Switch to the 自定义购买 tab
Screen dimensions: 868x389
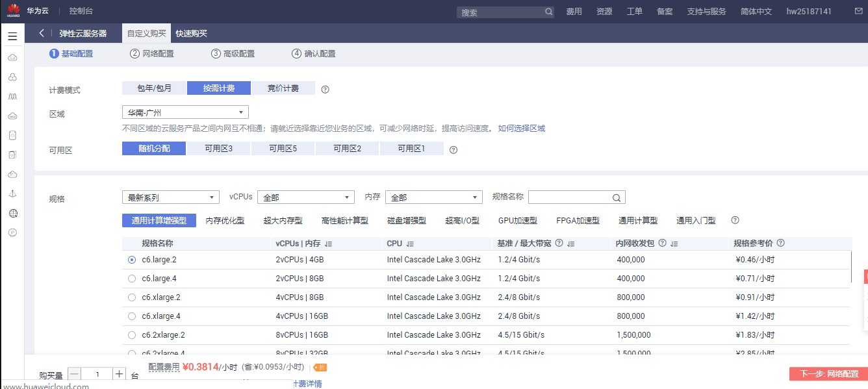tap(147, 33)
